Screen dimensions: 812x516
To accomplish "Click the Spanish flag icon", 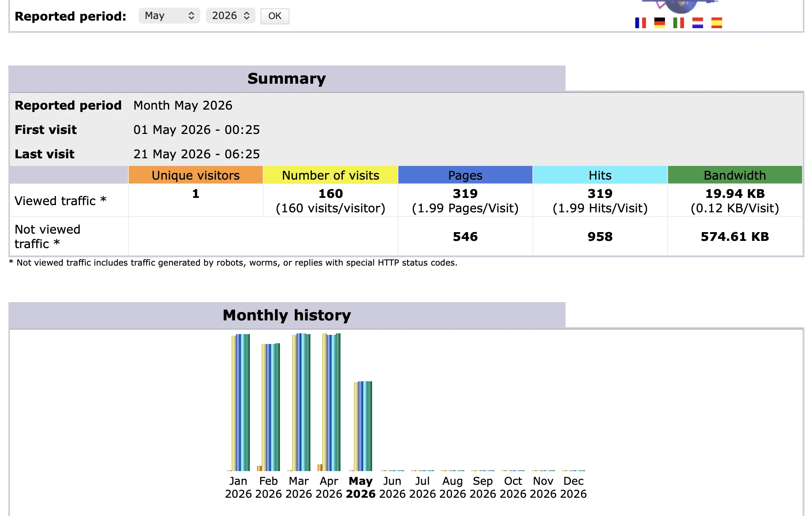I will click(x=716, y=23).
